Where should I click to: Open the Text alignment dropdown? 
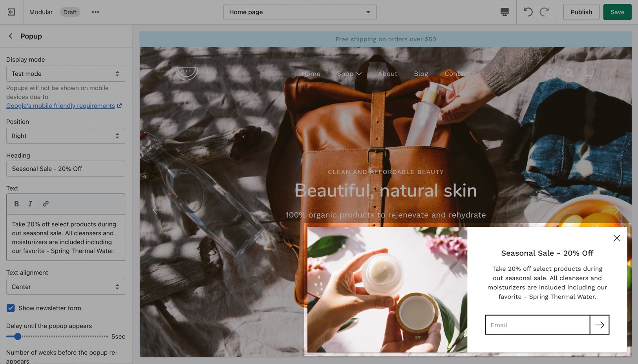66,287
